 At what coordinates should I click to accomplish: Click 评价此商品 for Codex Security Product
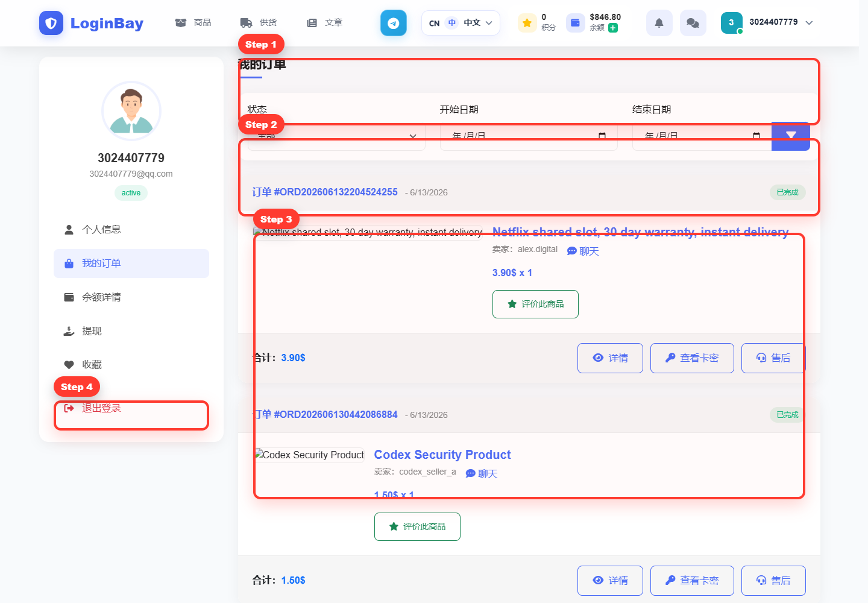[x=417, y=526]
